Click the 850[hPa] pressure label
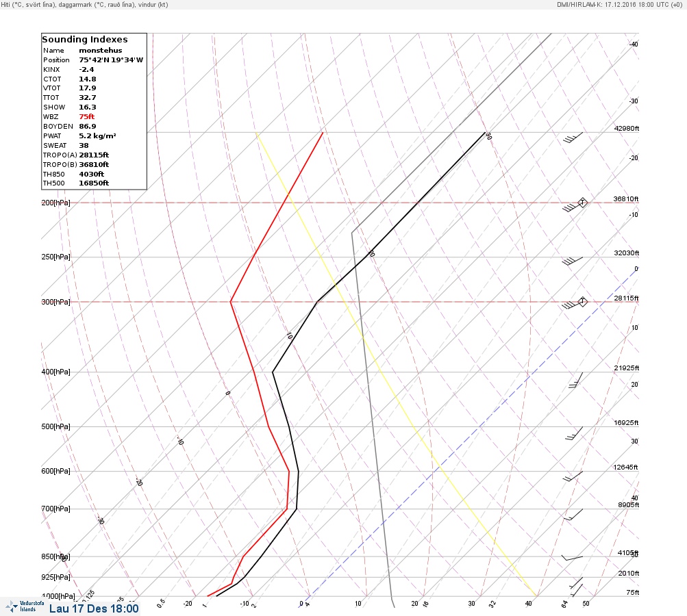The image size is (687, 616). 55,556
